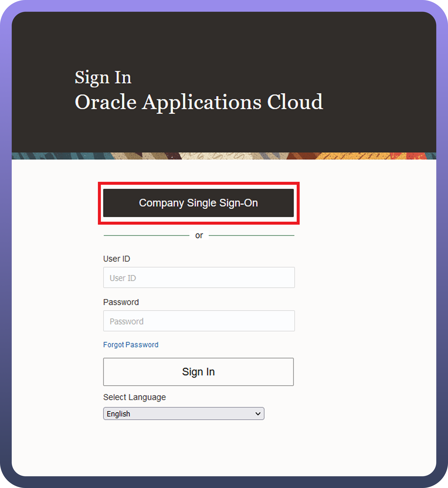This screenshot has height=488, width=448.
Task: Click the Sign In page heading
Action: click(103, 78)
